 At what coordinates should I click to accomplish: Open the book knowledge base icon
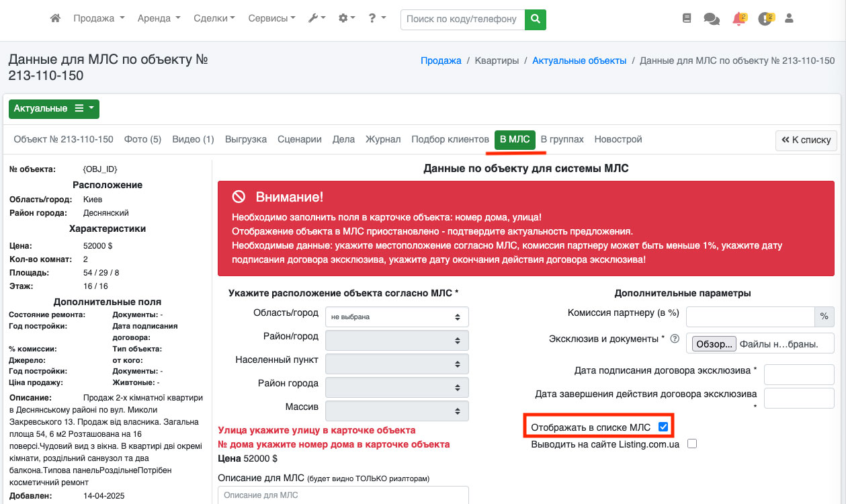[686, 19]
